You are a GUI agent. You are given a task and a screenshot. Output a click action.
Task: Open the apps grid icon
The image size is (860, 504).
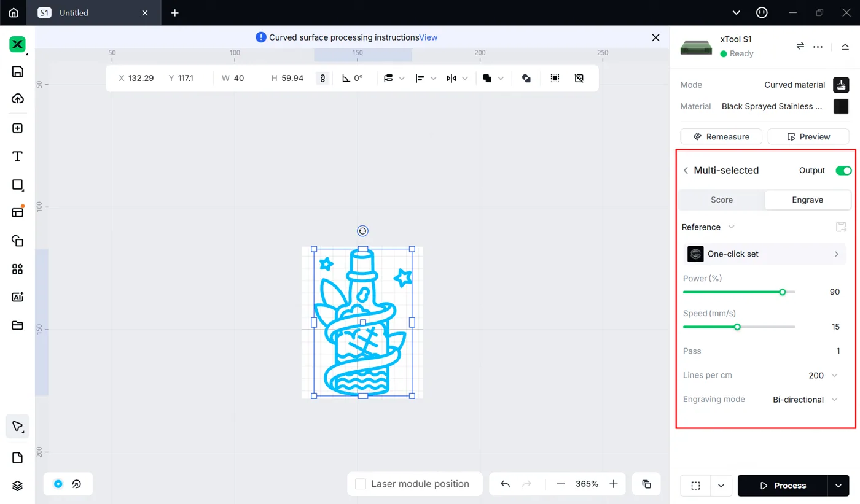[17, 269]
